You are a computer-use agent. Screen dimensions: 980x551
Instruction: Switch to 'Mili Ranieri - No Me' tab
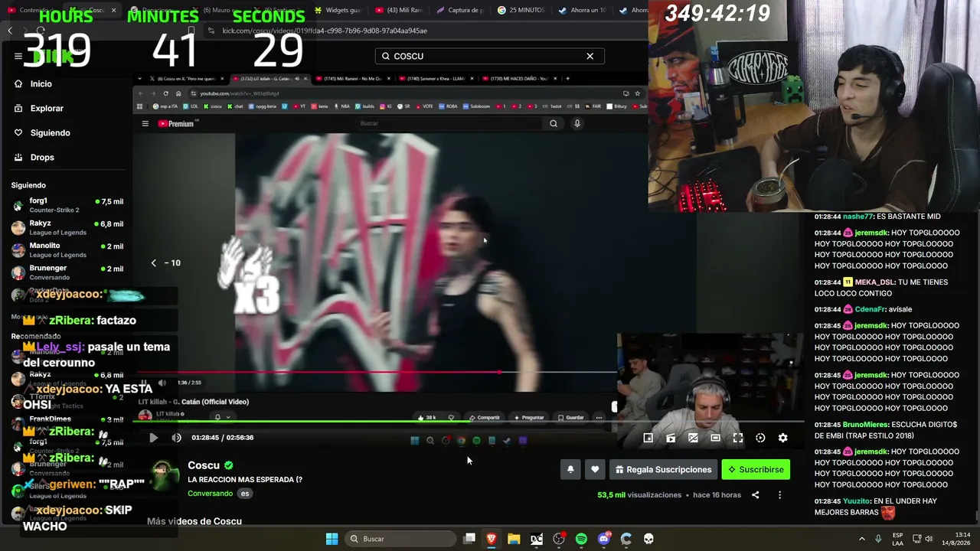pyautogui.click(x=353, y=79)
